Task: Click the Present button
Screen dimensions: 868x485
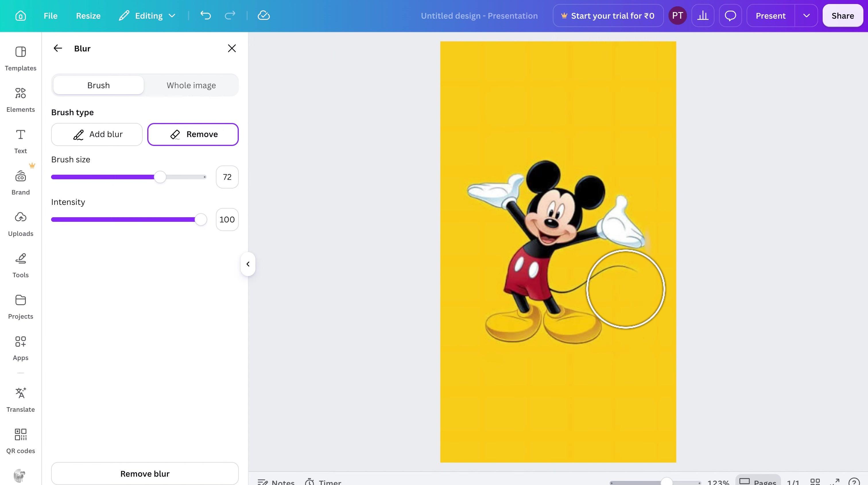Action: [x=771, y=16]
